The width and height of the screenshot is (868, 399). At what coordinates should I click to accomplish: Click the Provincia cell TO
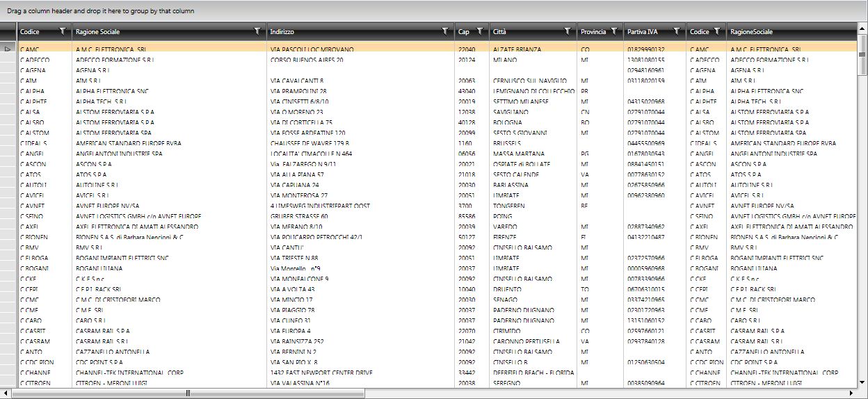tap(600, 289)
